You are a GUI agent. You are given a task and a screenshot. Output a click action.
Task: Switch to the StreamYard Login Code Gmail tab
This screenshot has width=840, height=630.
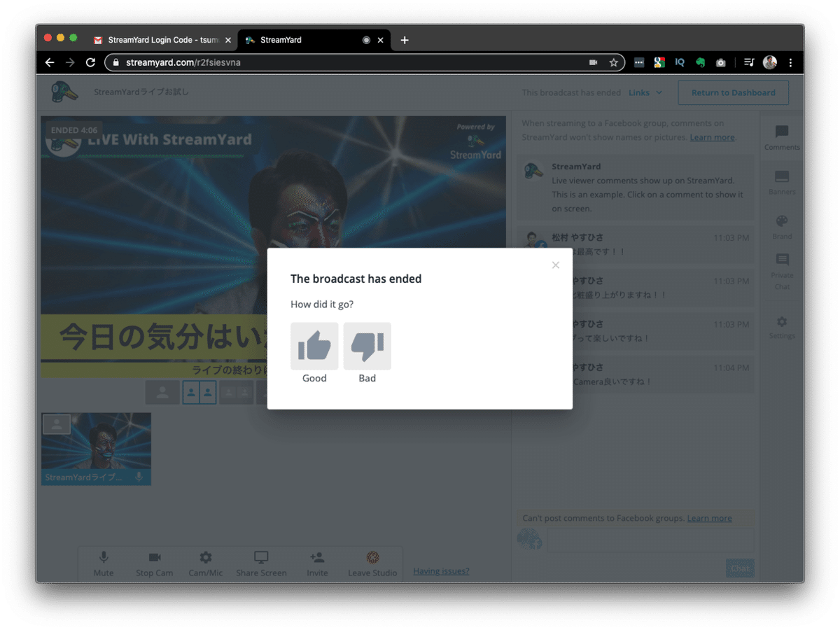point(162,40)
